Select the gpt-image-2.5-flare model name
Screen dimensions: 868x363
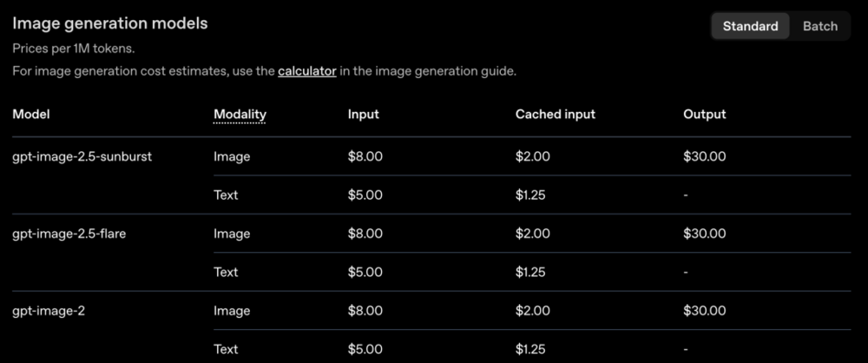point(69,234)
